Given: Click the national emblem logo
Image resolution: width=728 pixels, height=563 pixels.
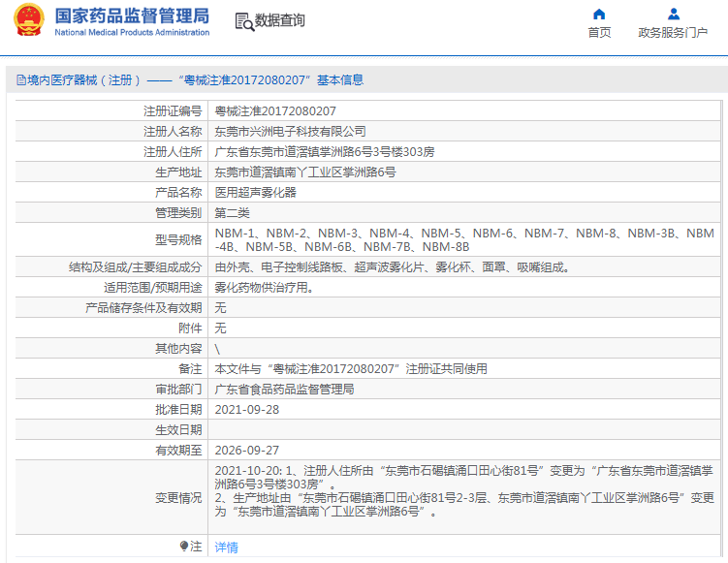Looking at the screenshot, I should tap(29, 19).
